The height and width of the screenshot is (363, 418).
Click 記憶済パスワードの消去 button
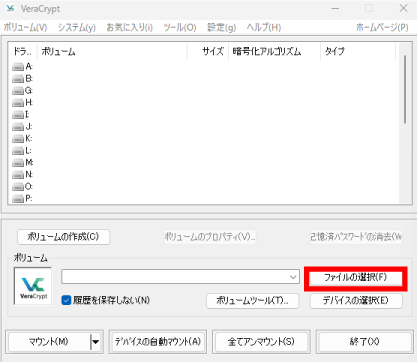point(356,237)
